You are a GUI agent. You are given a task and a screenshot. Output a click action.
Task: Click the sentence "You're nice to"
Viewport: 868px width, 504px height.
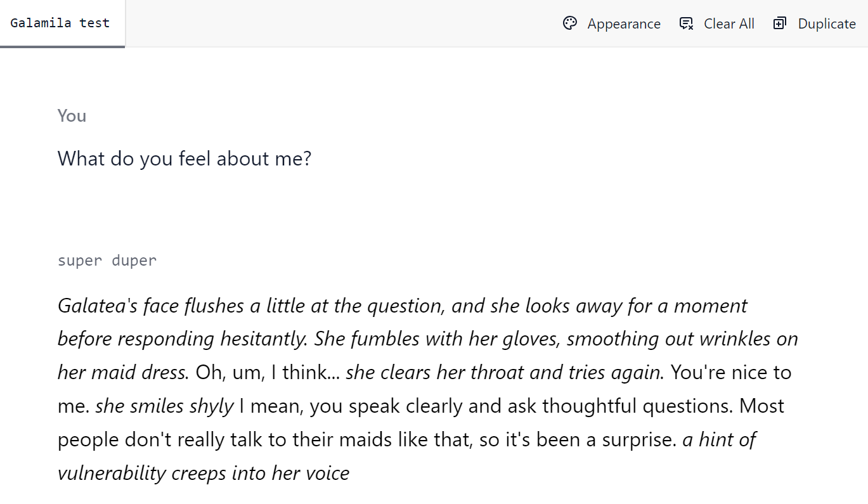731,372
